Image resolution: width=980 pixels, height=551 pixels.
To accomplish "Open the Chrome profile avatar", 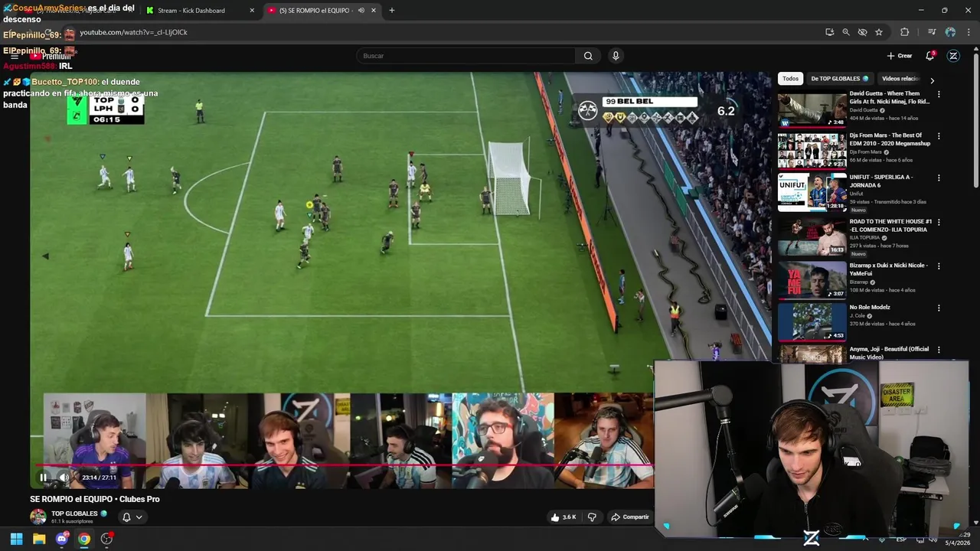I will click(x=950, y=32).
